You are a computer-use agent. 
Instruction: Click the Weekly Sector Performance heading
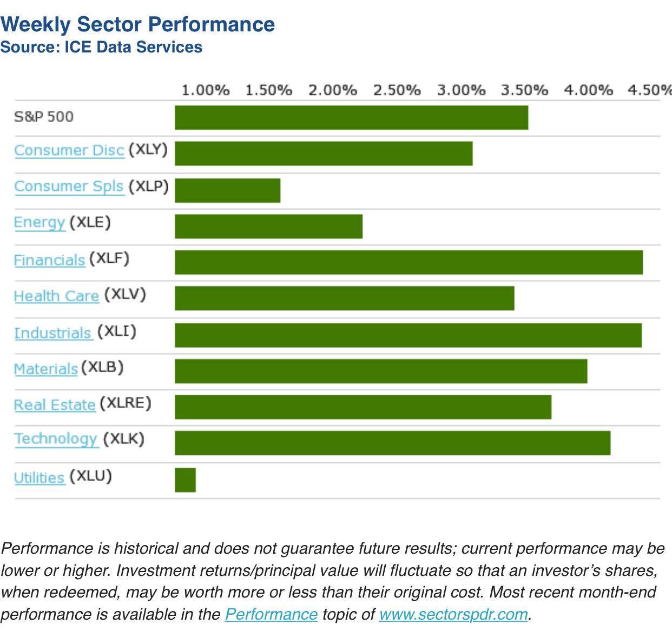pyautogui.click(x=137, y=24)
